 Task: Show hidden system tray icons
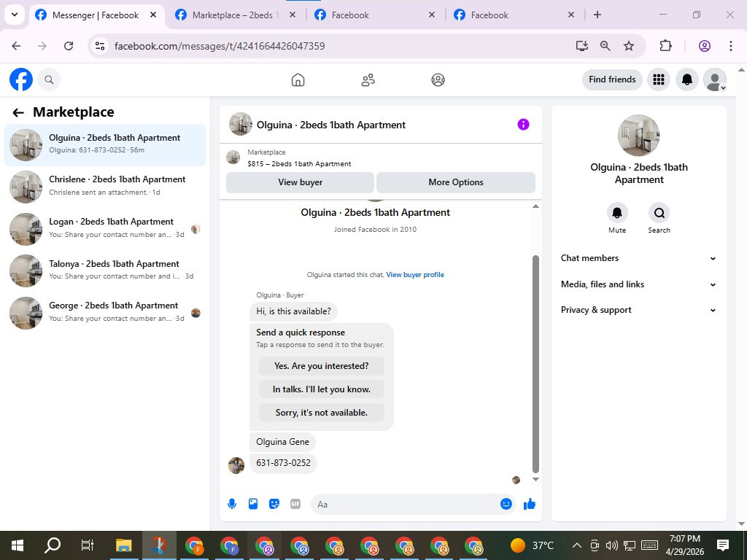(576, 545)
